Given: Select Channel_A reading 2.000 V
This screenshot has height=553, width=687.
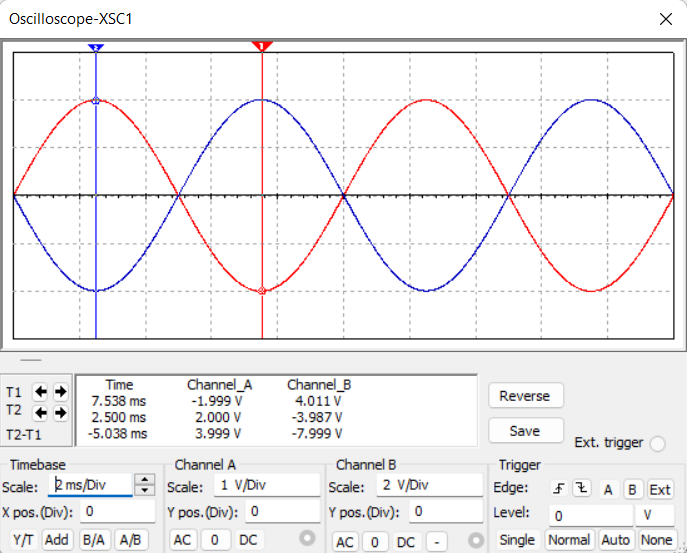Looking at the screenshot, I should pos(218,417).
